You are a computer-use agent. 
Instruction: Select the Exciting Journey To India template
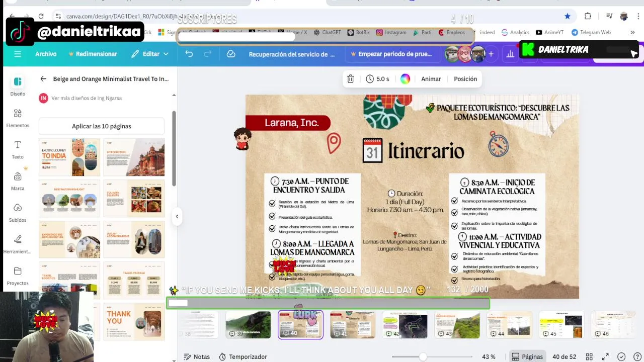[69, 157]
